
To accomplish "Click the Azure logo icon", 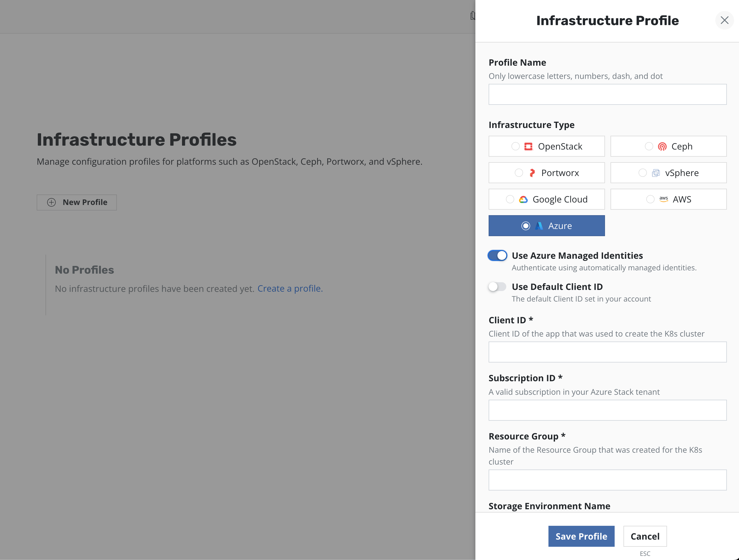I will tap(539, 226).
